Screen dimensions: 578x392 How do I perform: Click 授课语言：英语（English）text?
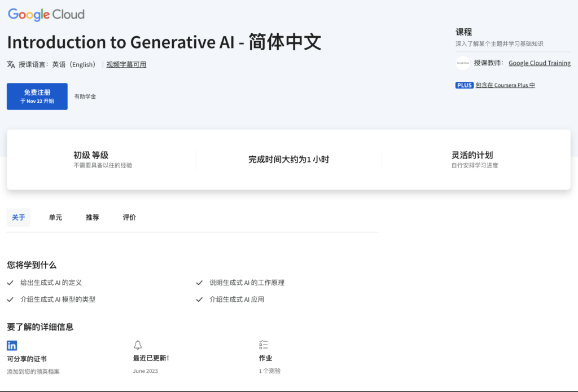59,64
